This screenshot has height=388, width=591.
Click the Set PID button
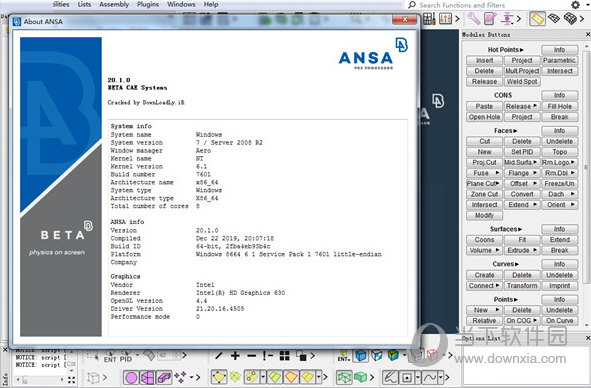[522, 152]
